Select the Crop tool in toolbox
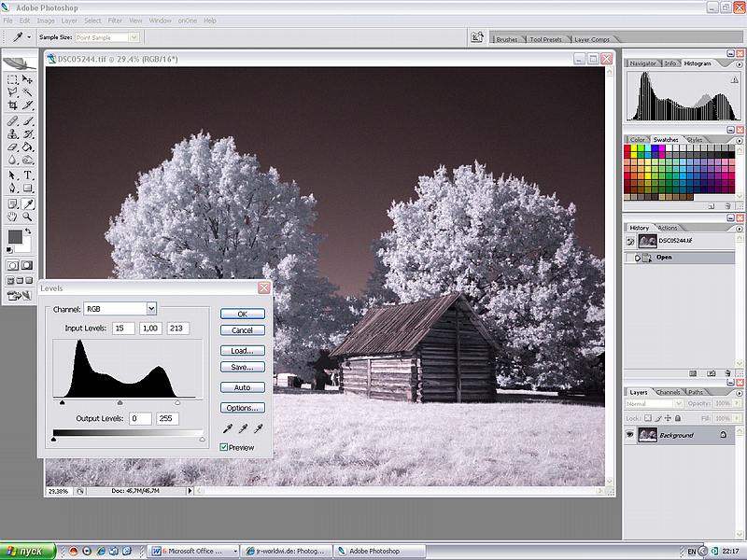 pos(13,106)
